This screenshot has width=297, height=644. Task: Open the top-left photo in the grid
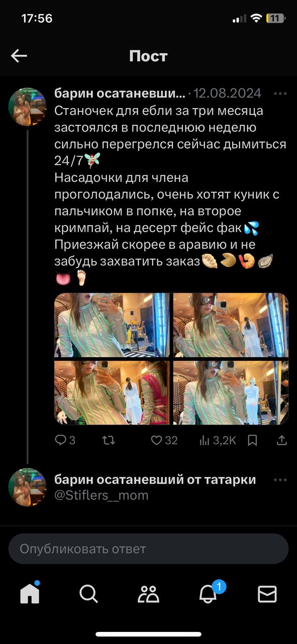[x=112, y=325]
